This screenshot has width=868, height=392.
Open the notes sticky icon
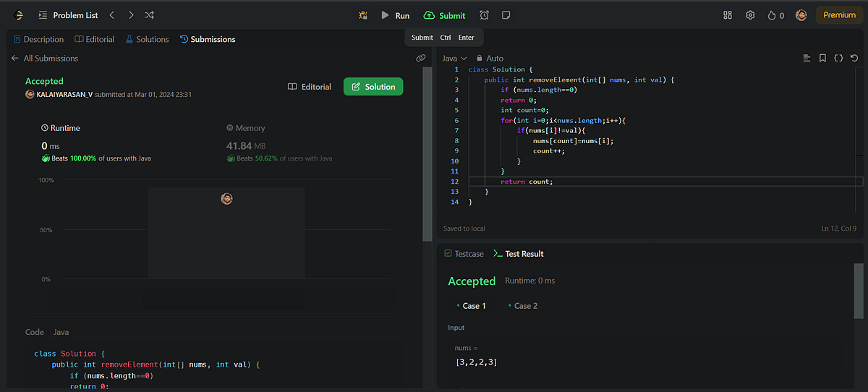(506, 15)
